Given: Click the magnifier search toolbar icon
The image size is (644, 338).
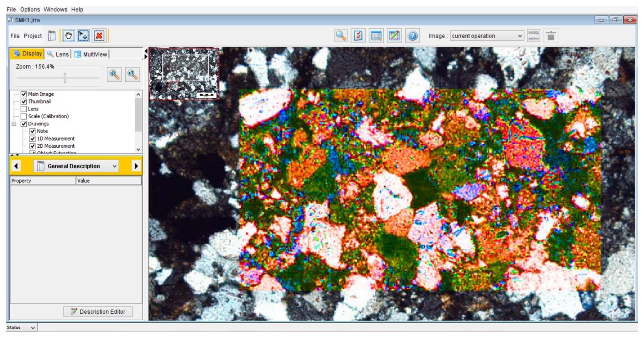Looking at the screenshot, I should click(x=341, y=36).
